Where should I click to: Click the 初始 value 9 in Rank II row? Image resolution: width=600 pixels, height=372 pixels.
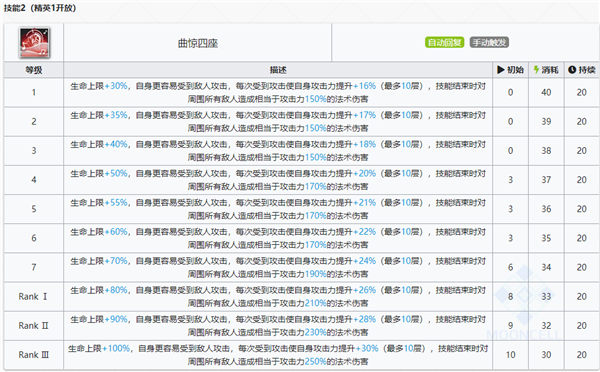pyautogui.click(x=510, y=326)
